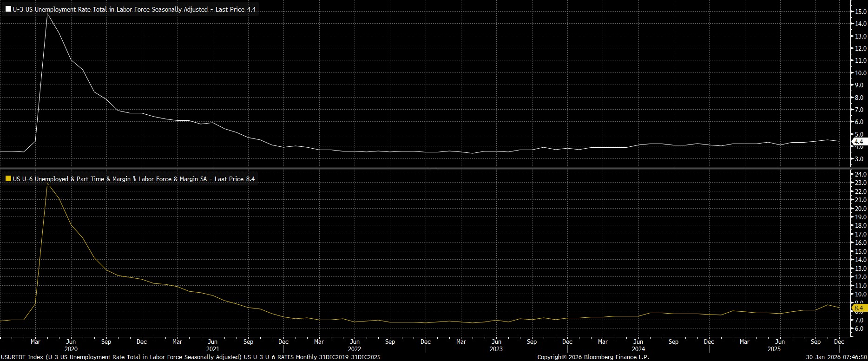
Task: Click the yellow U-6 series legend swatch
Action: (8, 179)
